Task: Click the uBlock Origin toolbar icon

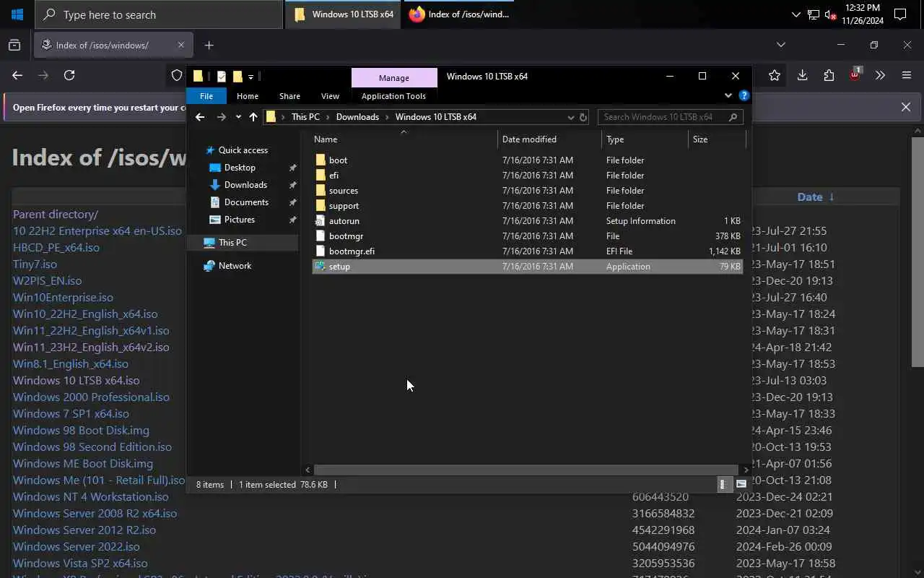Action: point(855,74)
